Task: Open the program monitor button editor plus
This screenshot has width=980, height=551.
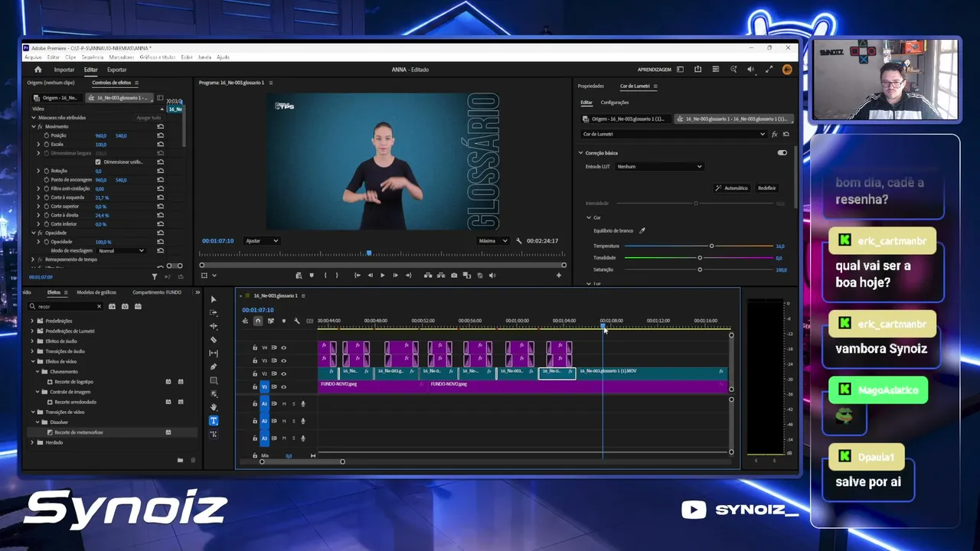Action: pos(559,275)
